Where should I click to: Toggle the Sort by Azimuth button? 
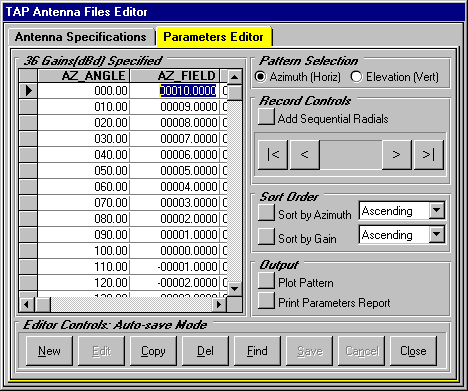point(266,213)
